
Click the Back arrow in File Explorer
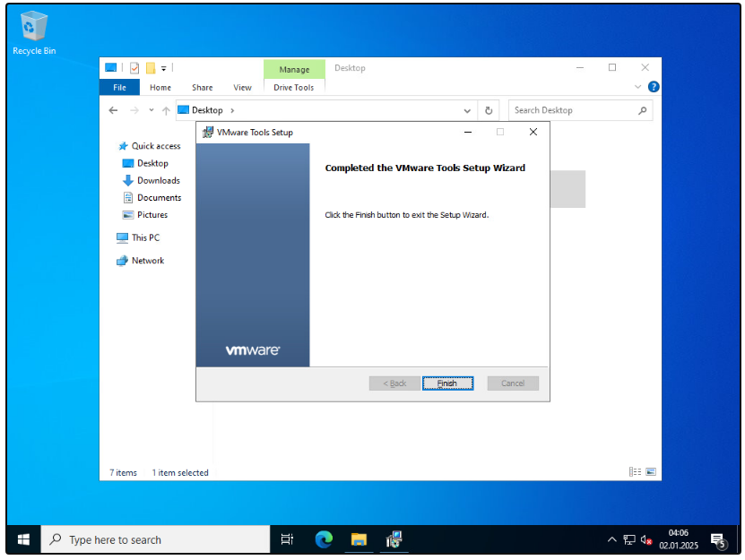(x=113, y=110)
